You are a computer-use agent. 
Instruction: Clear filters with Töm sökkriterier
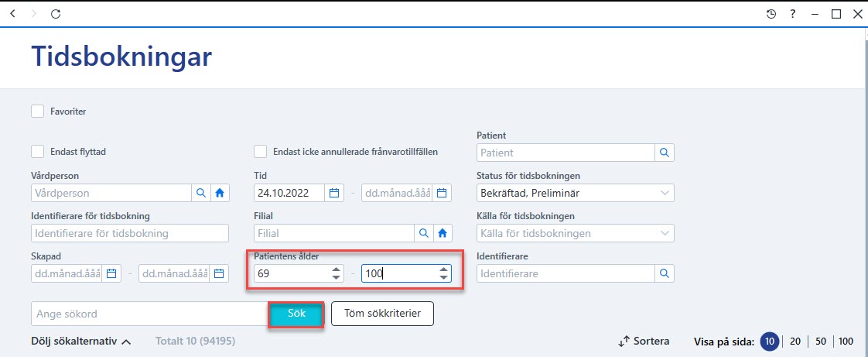(382, 314)
